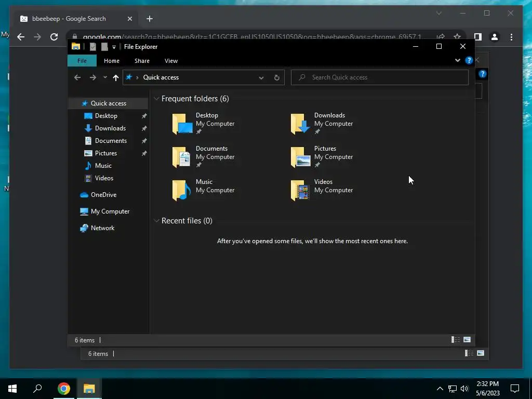The height and width of the screenshot is (399, 532).
Task: Open Customize Quick Access Toolbar dropdown
Action: (114, 47)
